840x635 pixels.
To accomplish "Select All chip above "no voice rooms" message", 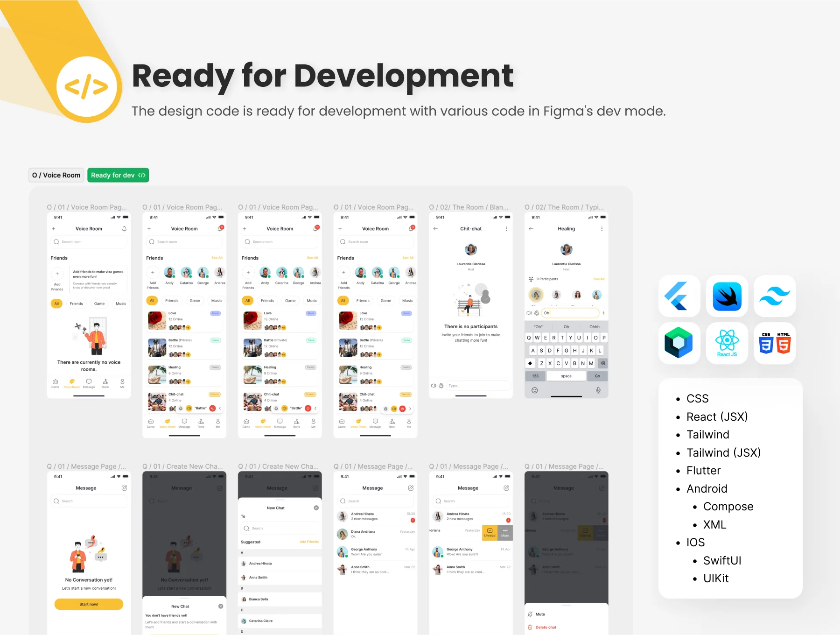I will point(56,303).
